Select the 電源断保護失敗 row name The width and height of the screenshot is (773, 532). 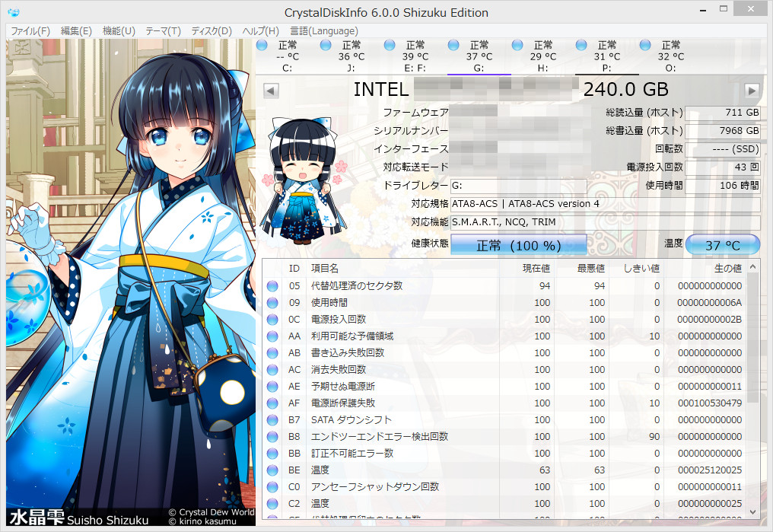pos(343,403)
